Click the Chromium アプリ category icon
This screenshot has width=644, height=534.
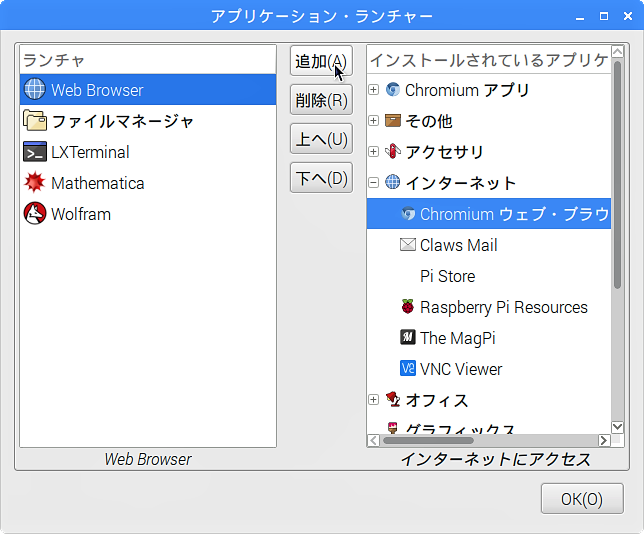(x=393, y=90)
